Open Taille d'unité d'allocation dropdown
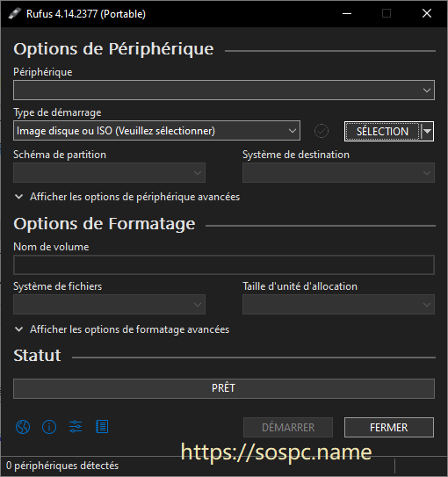The height and width of the screenshot is (477, 448). coord(338,304)
